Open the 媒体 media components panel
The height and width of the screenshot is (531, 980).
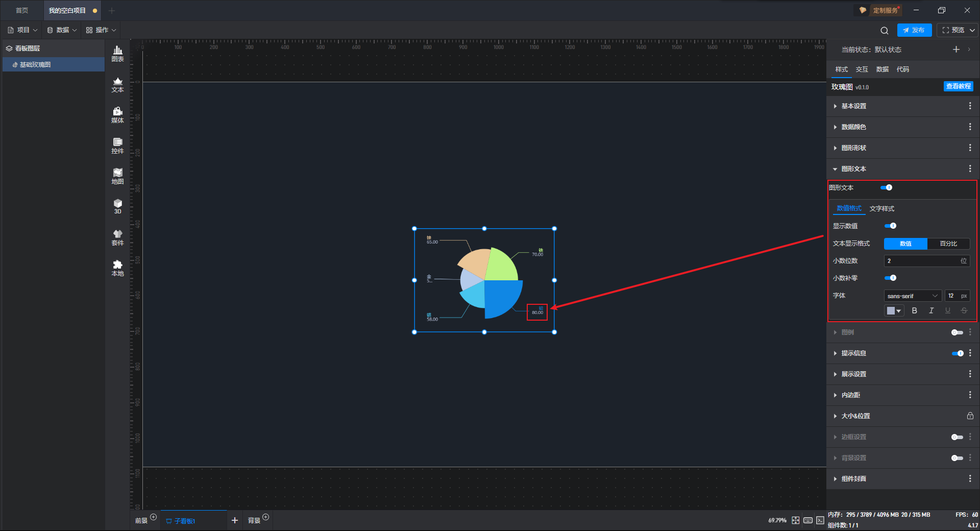click(x=117, y=115)
